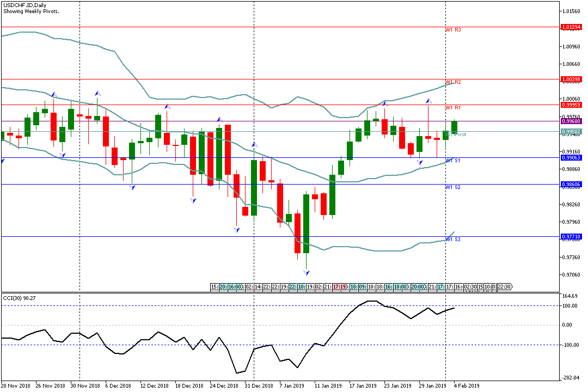Select the W1 R1 pivot label
The width and height of the screenshot is (588, 392).
point(454,108)
